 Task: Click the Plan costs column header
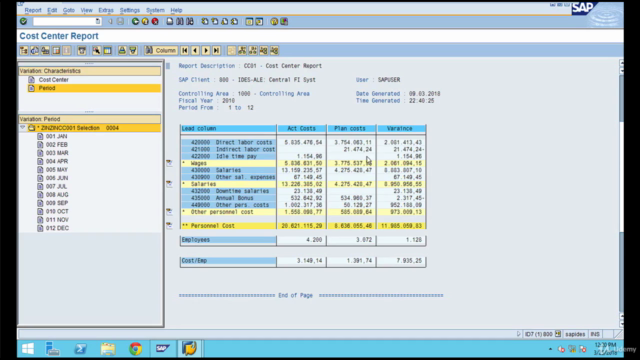[x=351, y=128]
